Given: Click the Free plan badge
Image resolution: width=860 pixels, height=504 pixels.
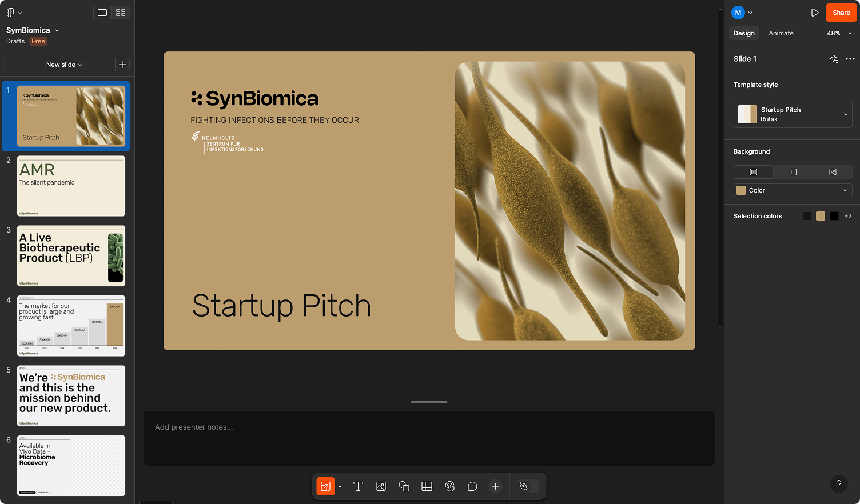Looking at the screenshot, I should (x=38, y=41).
